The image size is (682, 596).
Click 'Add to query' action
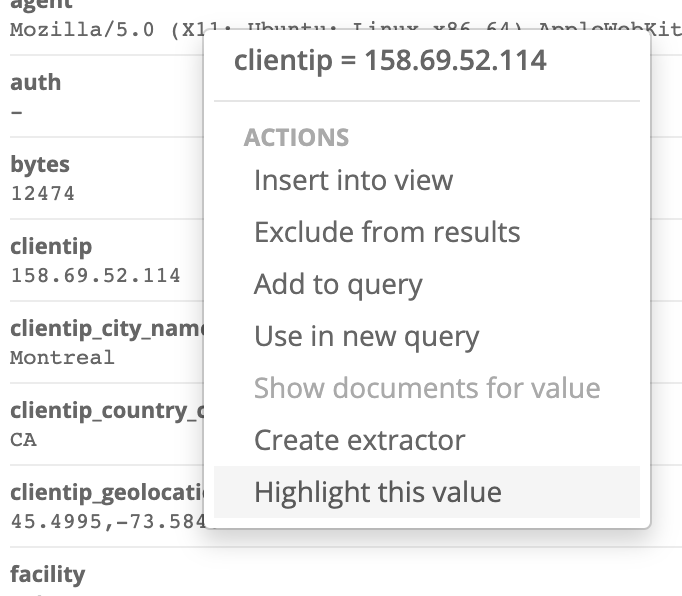pyautogui.click(x=338, y=285)
